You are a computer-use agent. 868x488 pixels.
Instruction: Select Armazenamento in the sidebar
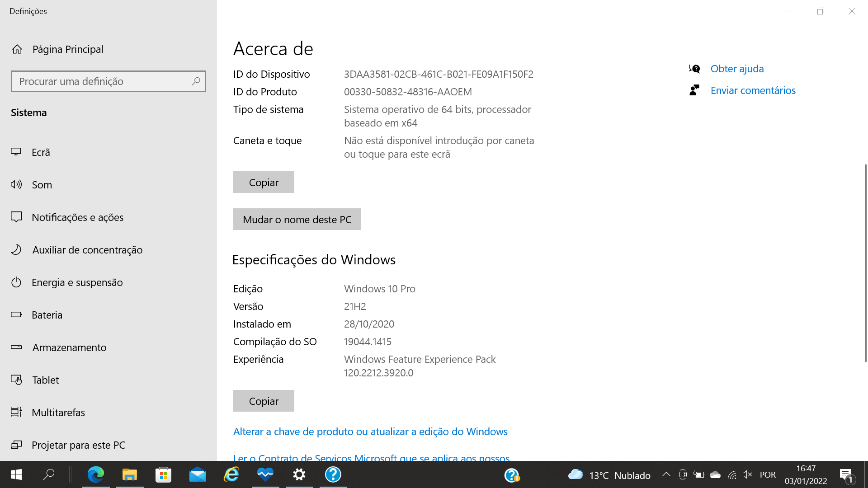point(69,347)
